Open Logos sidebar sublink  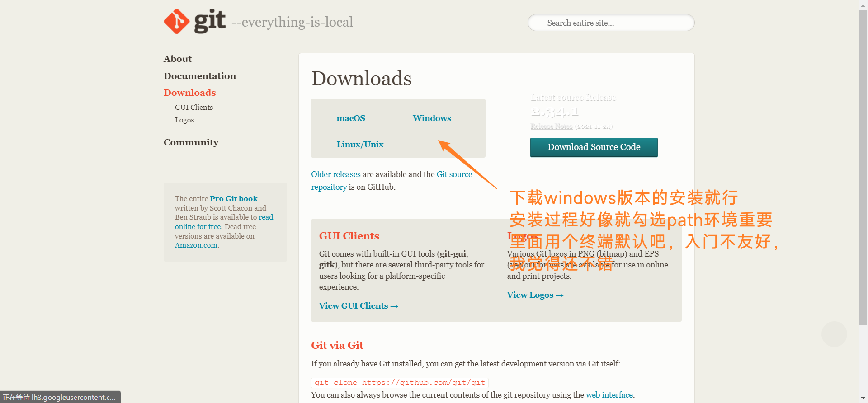(x=184, y=120)
